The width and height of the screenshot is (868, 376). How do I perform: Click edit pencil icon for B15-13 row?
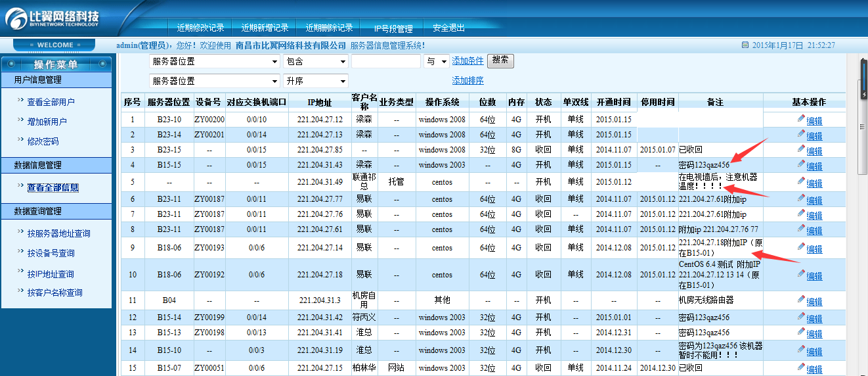(x=801, y=331)
